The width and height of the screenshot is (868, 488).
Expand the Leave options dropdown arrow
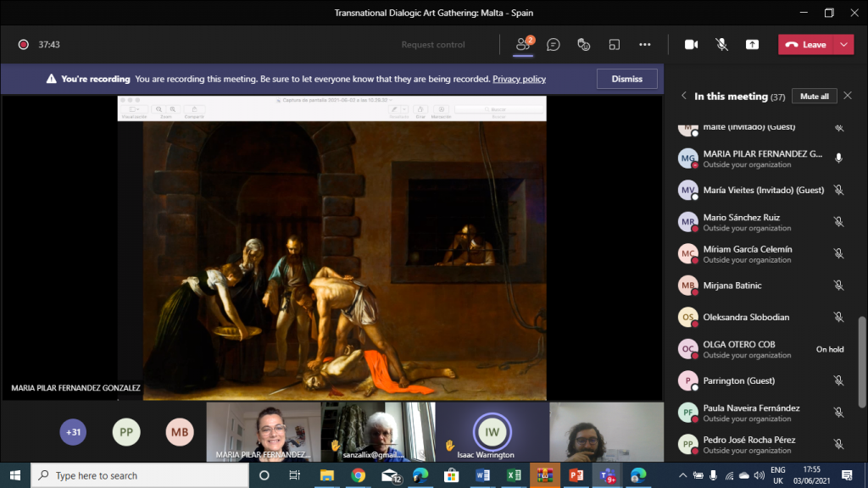843,45
